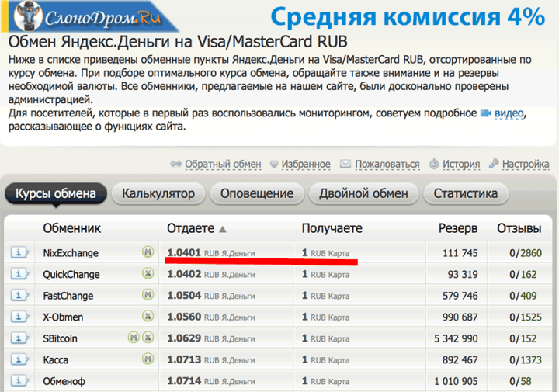559x392 pixels.
Task: Select reserve value 111 745
Action: click(460, 253)
